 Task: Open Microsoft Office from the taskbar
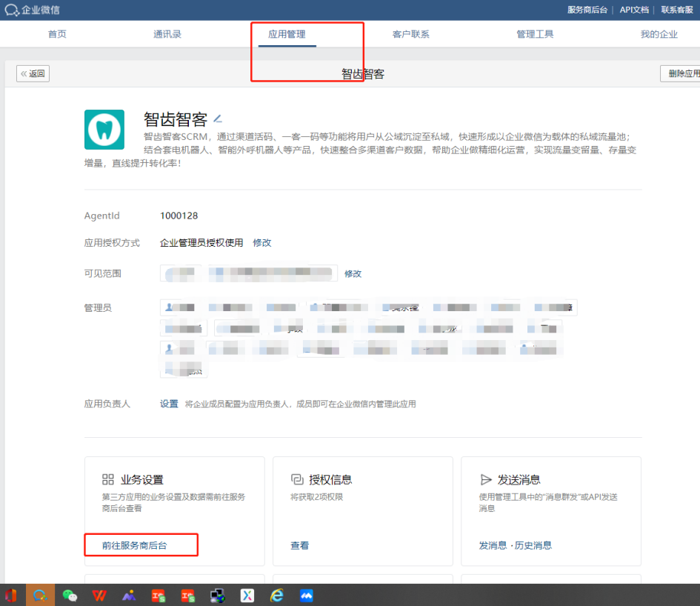(x=11, y=596)
